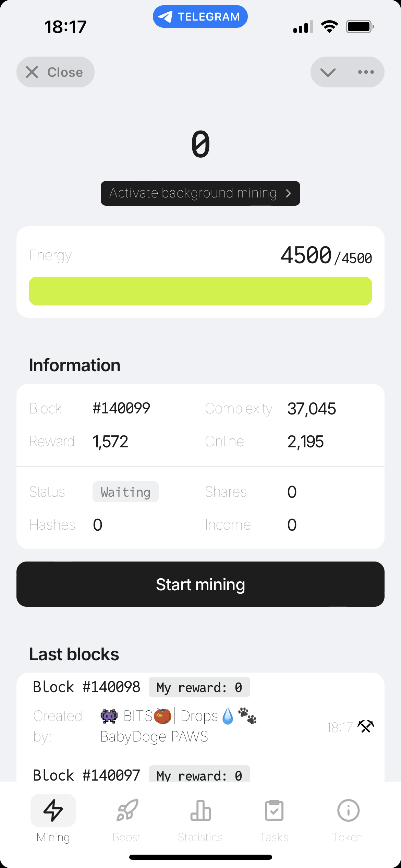Open BITS Drops BabyDoge PAWS creator name
The image size is (401, 868).
point(179,726)
